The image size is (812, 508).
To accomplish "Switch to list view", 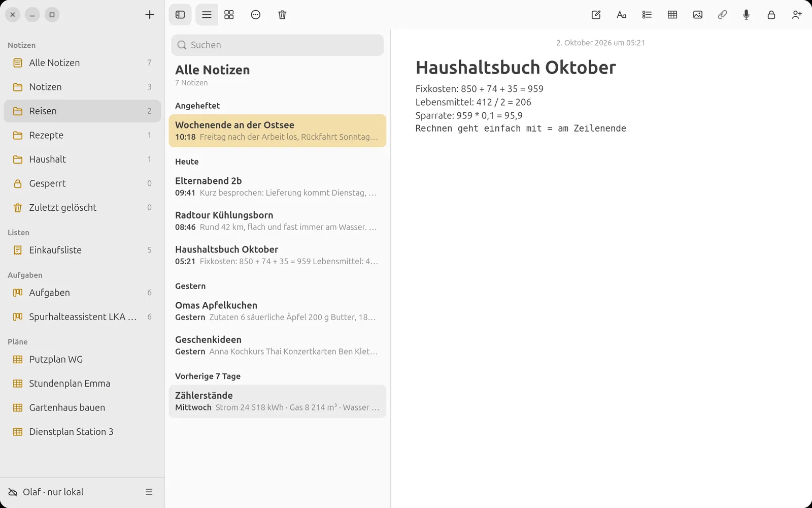I will (207, 15).
